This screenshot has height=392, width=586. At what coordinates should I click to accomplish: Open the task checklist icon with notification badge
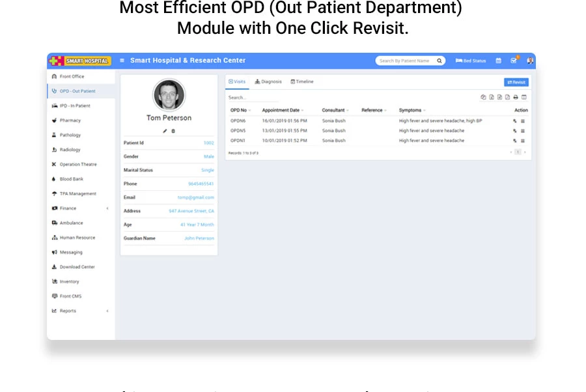[514, 61]
